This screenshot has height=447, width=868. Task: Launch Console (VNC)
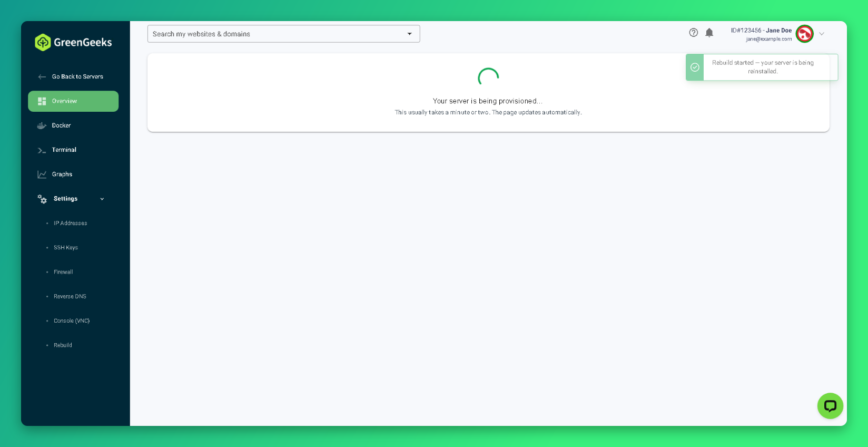(x=72, y=321)
